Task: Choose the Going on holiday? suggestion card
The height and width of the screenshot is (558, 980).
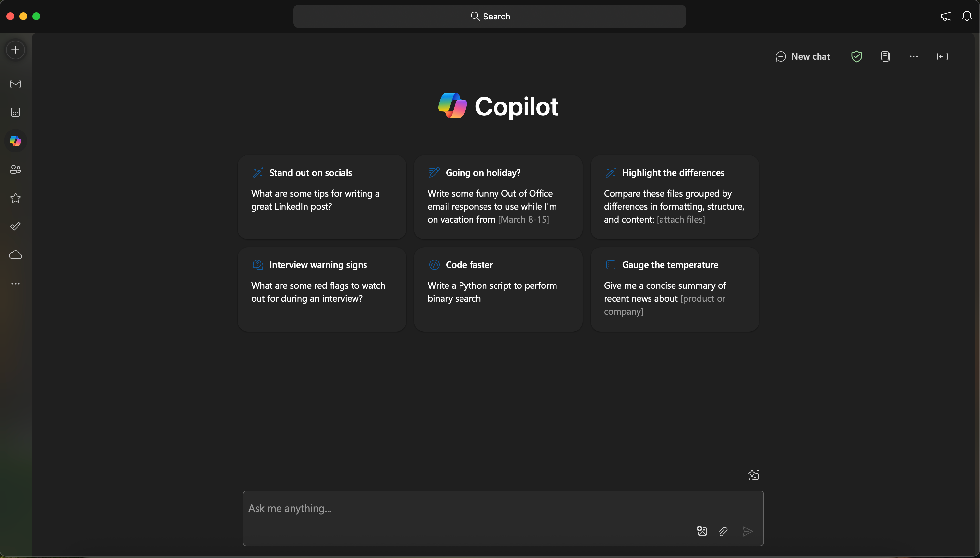Action: pos(498,197)
